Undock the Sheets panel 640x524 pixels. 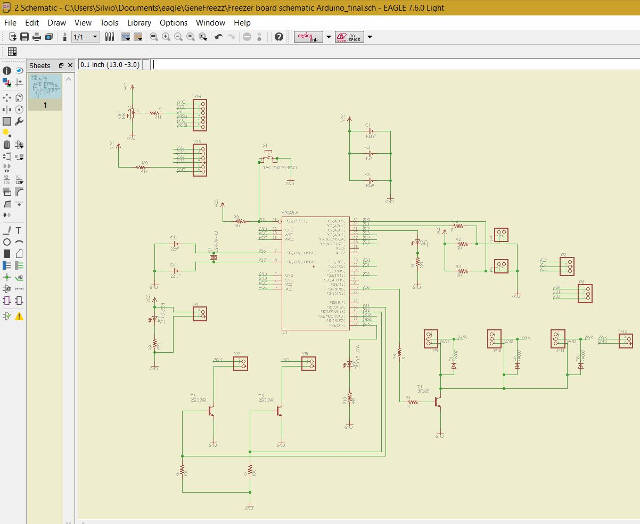61,65
